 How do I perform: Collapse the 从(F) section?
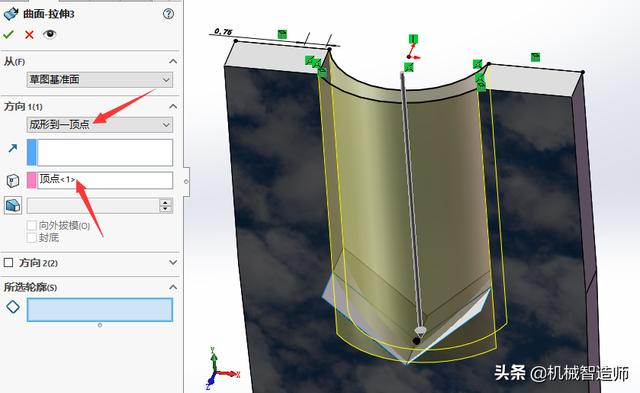pyautogui.click(x=173, y=61)
